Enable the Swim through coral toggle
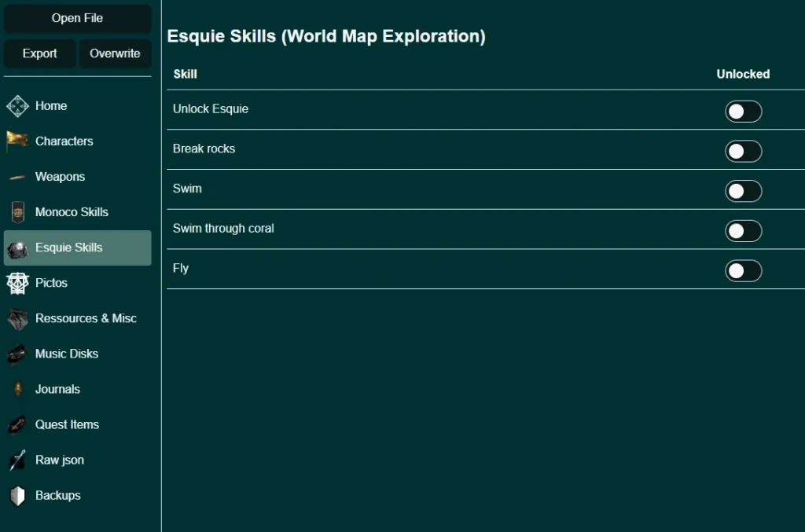The height and width of the screenshot is (532, 805). pos(743,231)
